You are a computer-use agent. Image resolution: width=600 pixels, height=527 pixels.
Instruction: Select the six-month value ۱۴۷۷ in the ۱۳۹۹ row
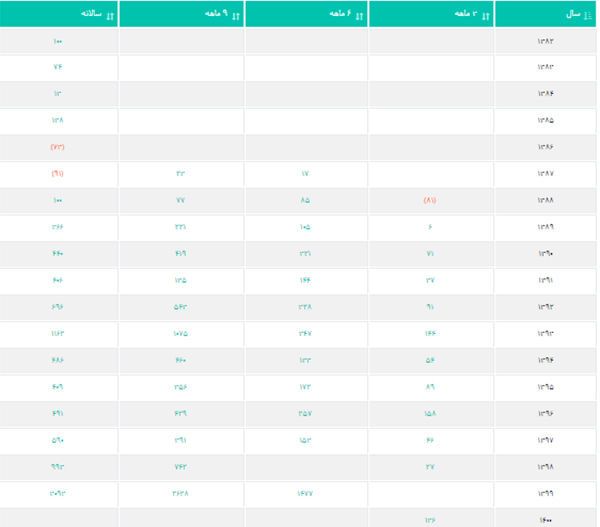click(x=305, y=494)
